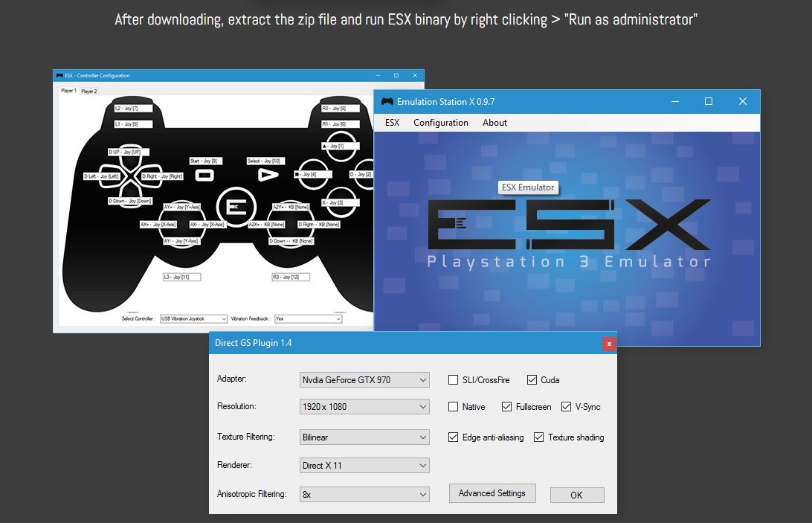This screenshot has width=812, height=523.
Task: Click the D Right- KB [None] field
Action: click(x=318, y=225)
